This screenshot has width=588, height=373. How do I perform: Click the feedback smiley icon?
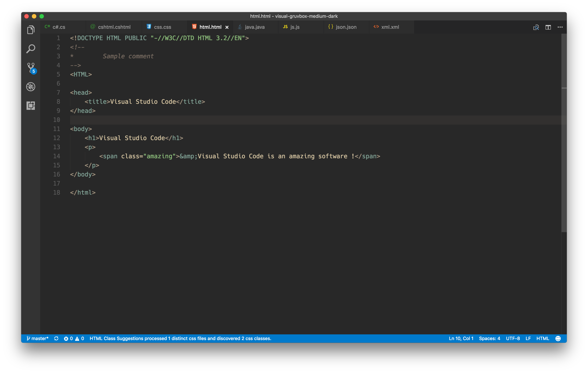tap(558, 338)
